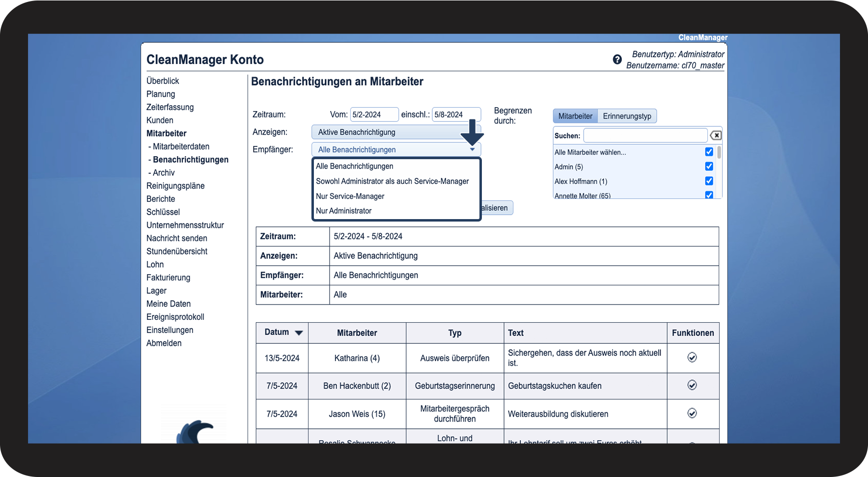
Task: Click the Vom start date field
Action: [374, 114]
